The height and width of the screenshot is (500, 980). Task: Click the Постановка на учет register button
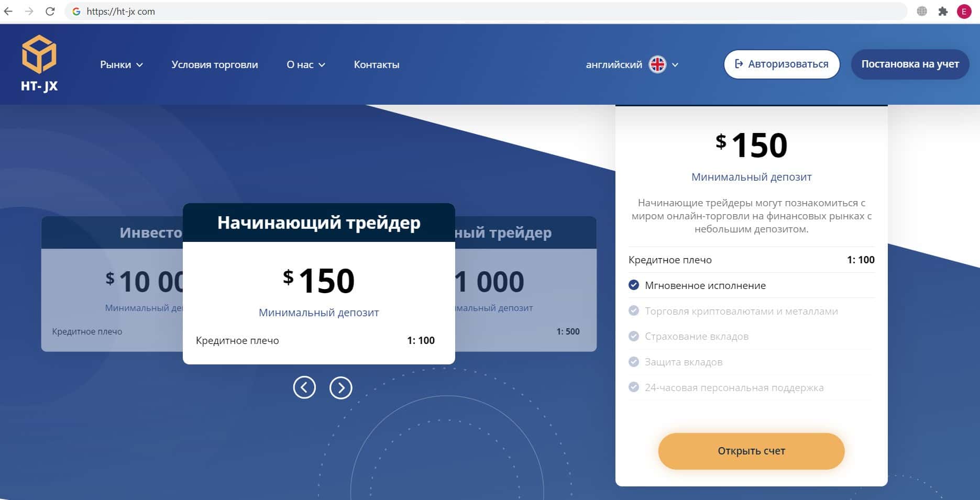pos(910,64)
